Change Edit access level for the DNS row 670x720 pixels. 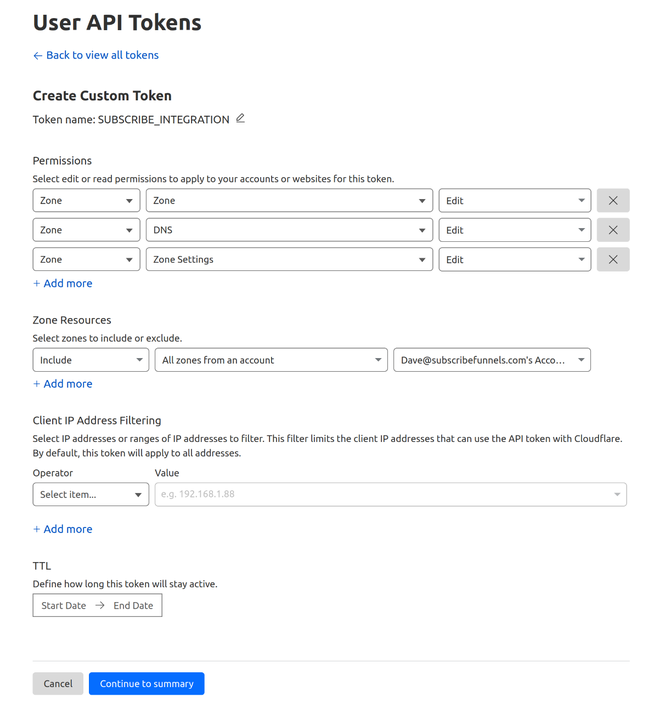[x=515, y=230]
